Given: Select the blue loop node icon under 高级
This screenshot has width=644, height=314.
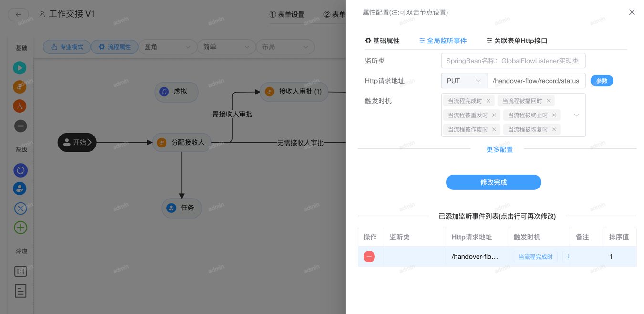Looking at the screenshot, I should point(20,170).
